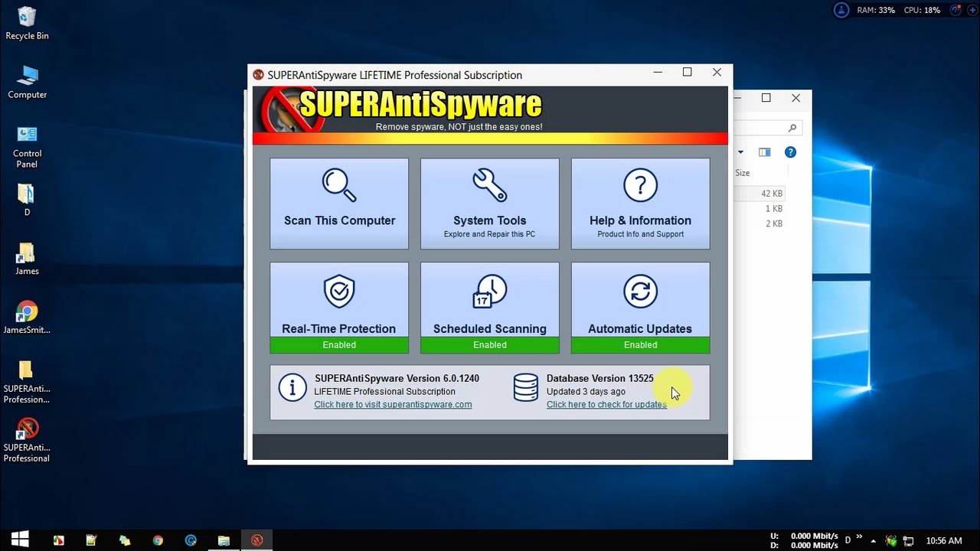Select the 2 KB file row in Explorer
Image resolution: width=980 pixels, height=551 pixels.
tap(760, 223)
